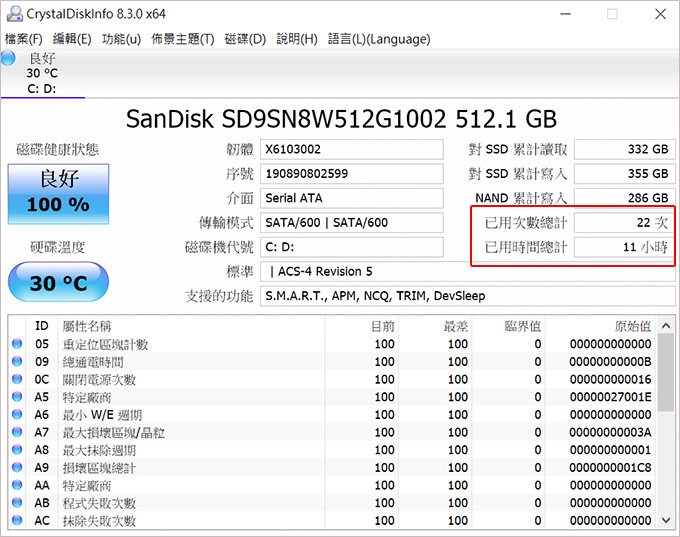Image resolution: width=680 pixels, height=537 pixels.
Task: Click the 目前 column header
Action: coord(362,326)
